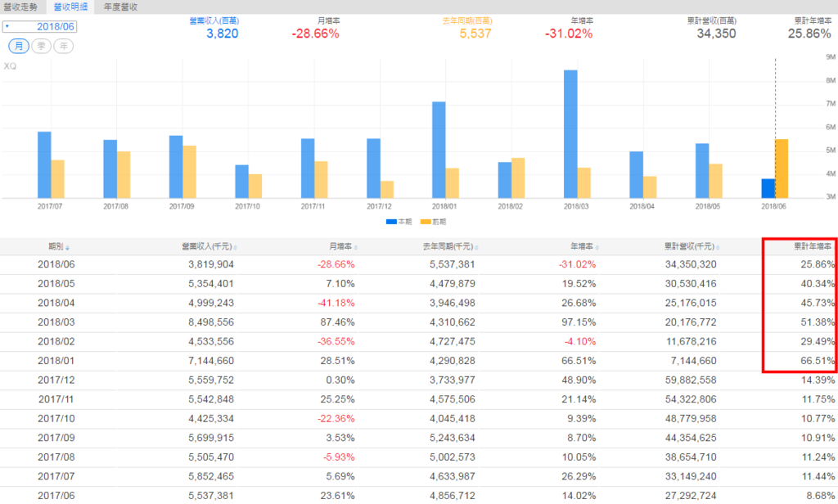Image resolution: width=838 pixels, height=504 pixels.
Task: Click the 8.68% cumulative growth cell
Action: point(820,496)
